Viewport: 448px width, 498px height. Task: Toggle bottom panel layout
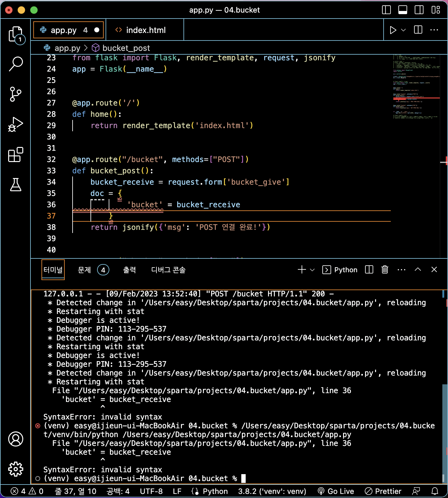(403, 10)
